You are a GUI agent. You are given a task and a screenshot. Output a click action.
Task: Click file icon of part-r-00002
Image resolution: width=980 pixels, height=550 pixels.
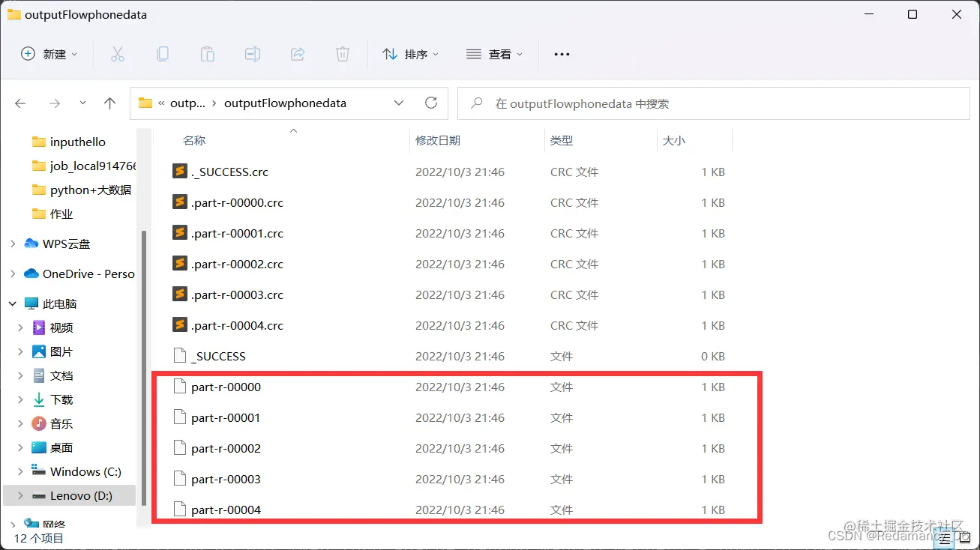179,448
